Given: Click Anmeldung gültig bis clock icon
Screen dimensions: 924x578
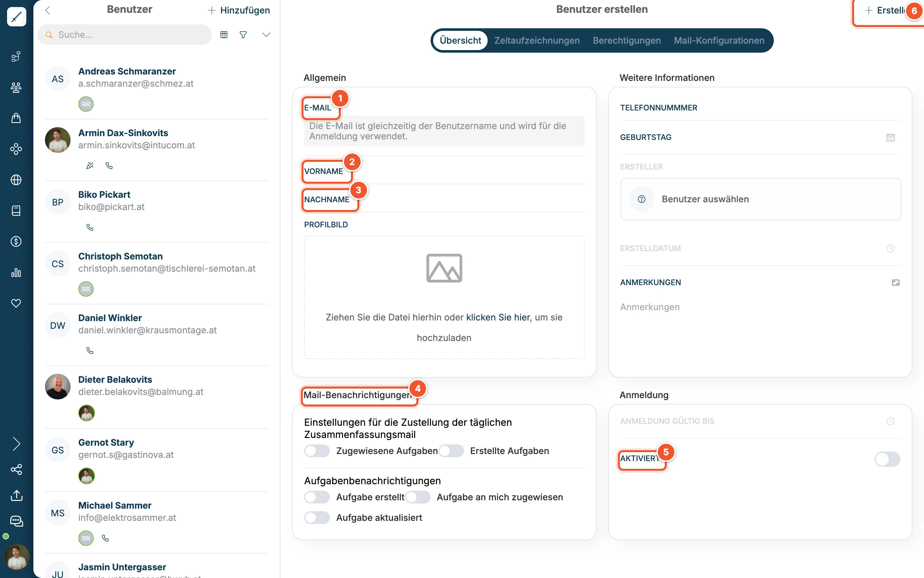Looking at the screenshot, I should [x=890, y=421].
